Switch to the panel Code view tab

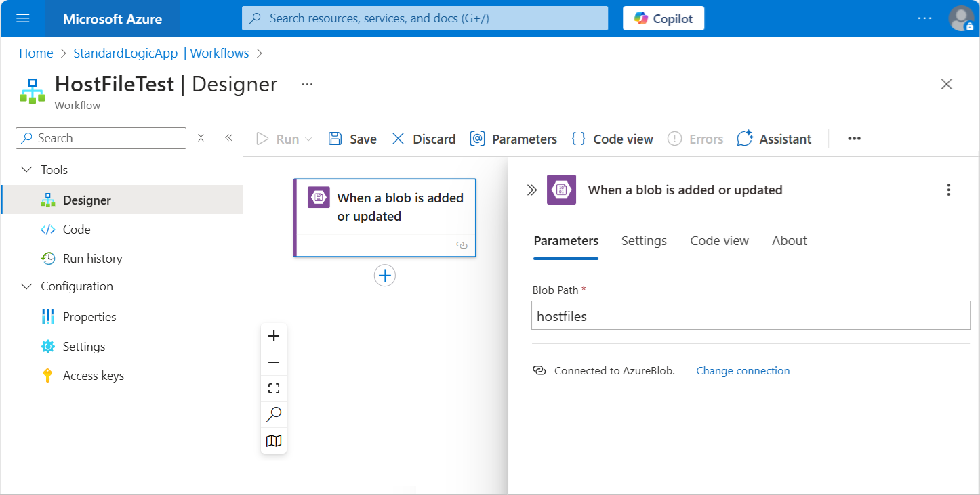[x=719, y=241]
